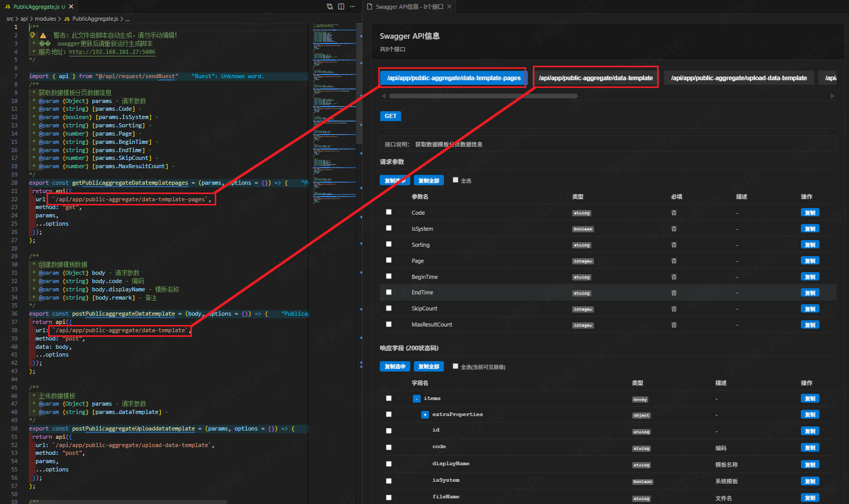Screen dimensions: 849x504
Task: Copy the EndTime parameter row
Action: click(810, 293)
